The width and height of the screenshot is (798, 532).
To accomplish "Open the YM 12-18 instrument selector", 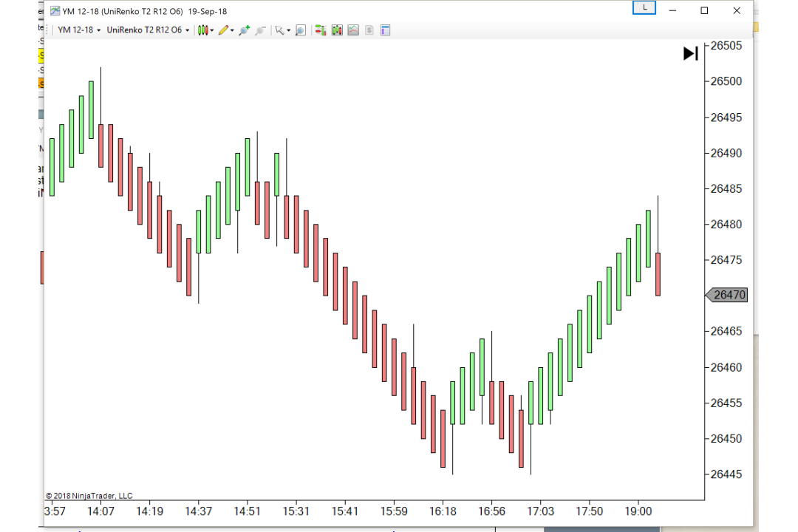I will coord(79,30).
